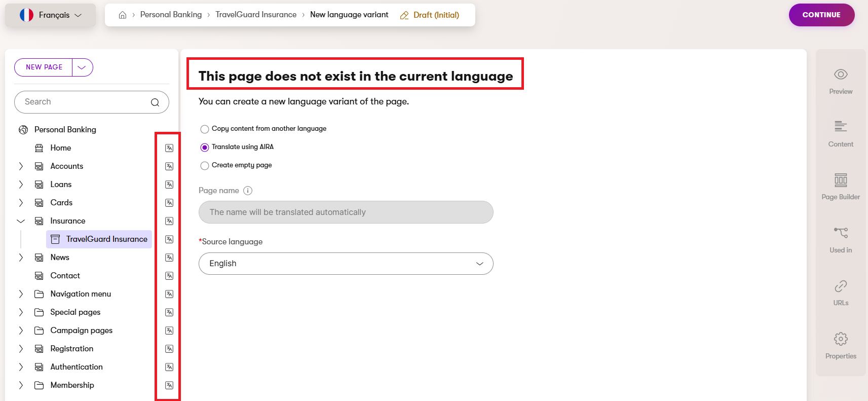Click the Continue button

pyautogui.click(x=821, y=15)
